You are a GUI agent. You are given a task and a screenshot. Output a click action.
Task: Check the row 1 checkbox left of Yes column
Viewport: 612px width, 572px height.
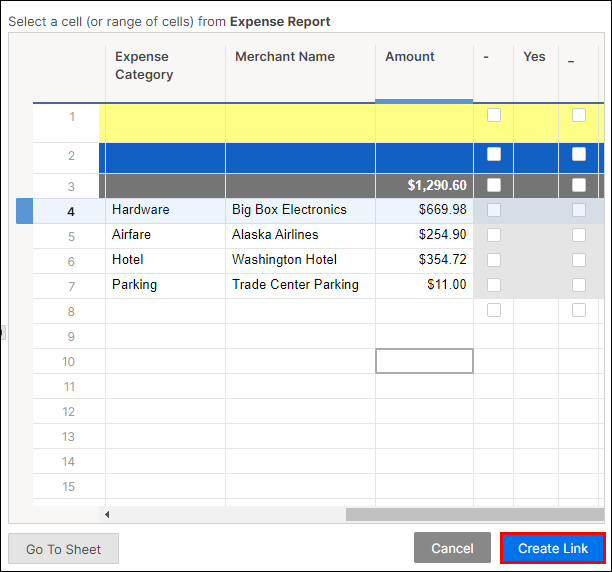[493, 115]
